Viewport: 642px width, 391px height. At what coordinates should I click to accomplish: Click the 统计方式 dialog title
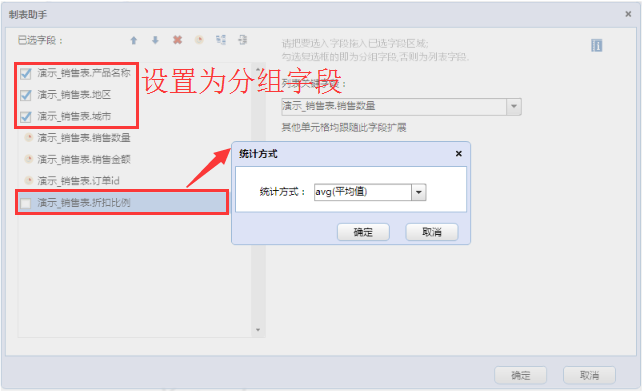point(258,154)
